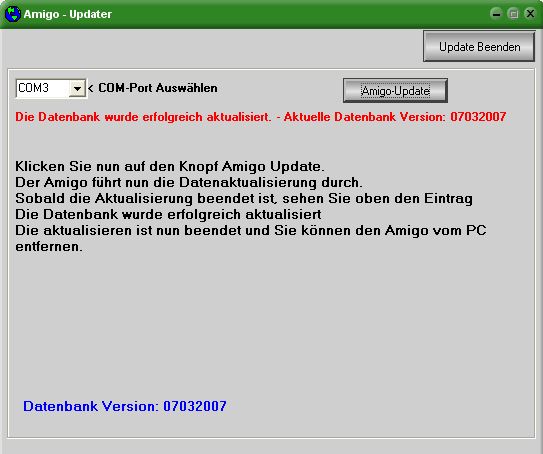Click the line 'Sobald die Aktualisierung beendet ist'
Viewport: 543px width, 454px height.
point(244,198)
